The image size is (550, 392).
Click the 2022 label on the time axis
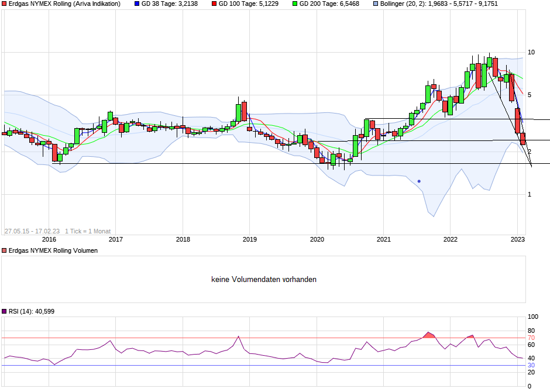(x=451, y=239)
